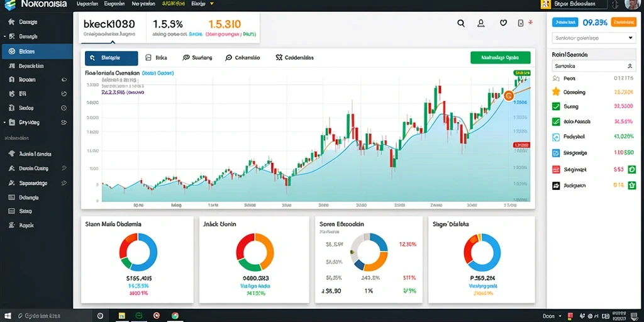Open the dropdown selector in right panel
This screenshot has width=644, height=322.
(x=594, y=38)
